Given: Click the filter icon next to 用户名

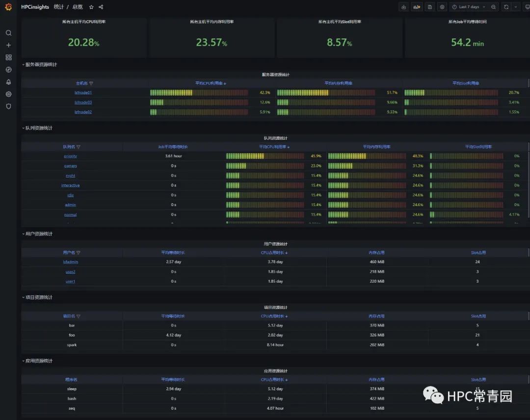Looking at the screenshot, I should (79, 253).
